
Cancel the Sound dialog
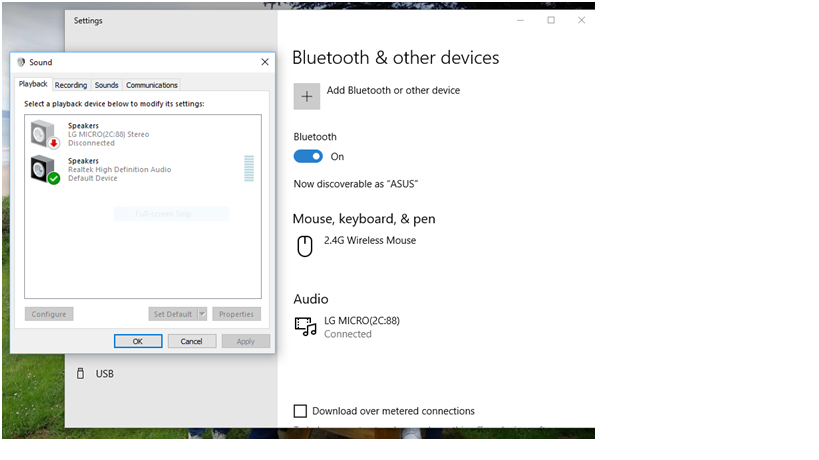tap(192, 341)
